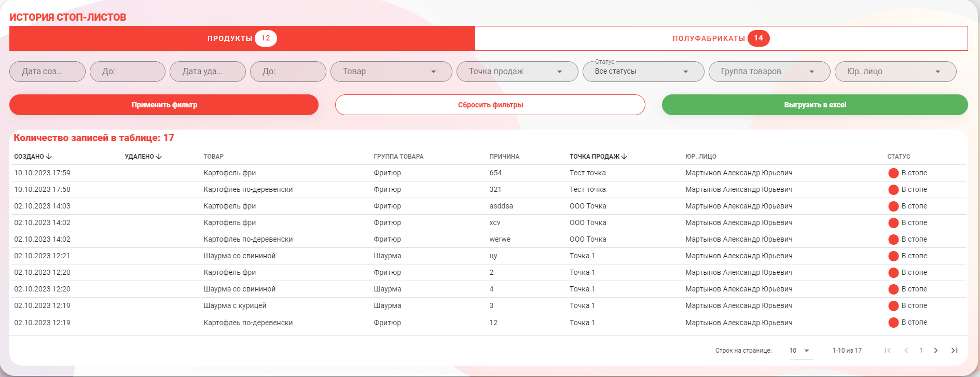
Task: Click the red status dot for row 10.10.2023 17:58
Action: point(893,190)
